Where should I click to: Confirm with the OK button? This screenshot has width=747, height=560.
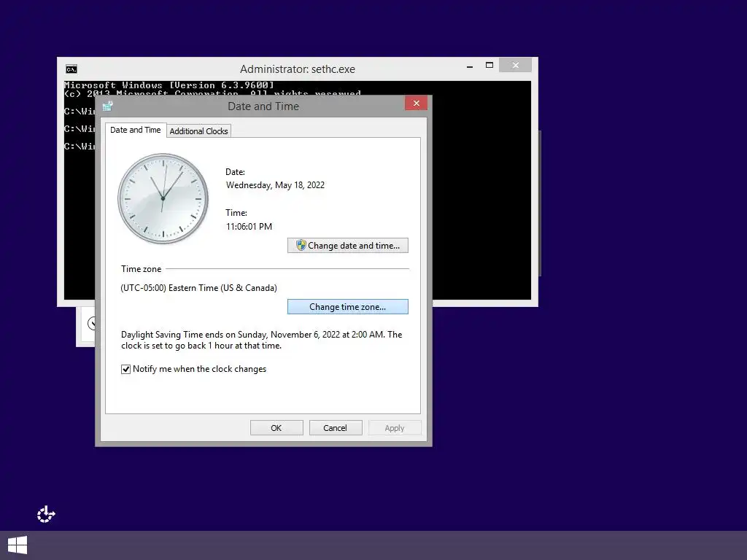tap(276, 427)
